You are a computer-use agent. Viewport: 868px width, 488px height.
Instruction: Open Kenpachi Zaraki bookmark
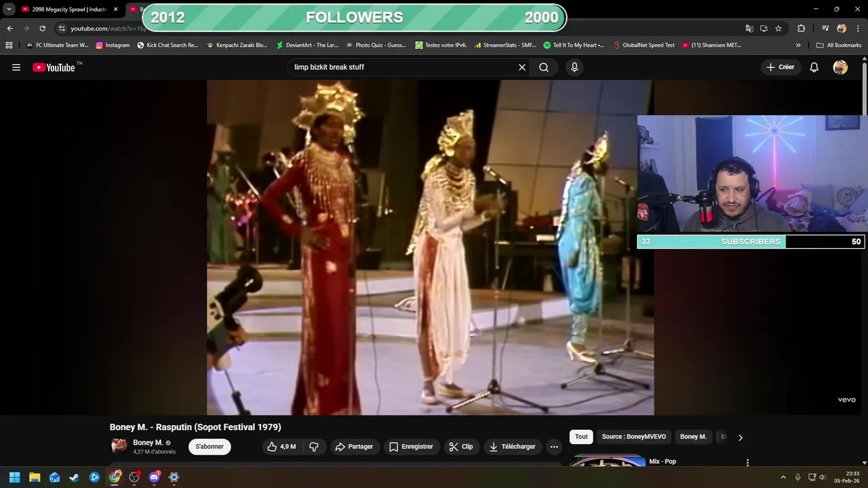[x=237, y=45]
